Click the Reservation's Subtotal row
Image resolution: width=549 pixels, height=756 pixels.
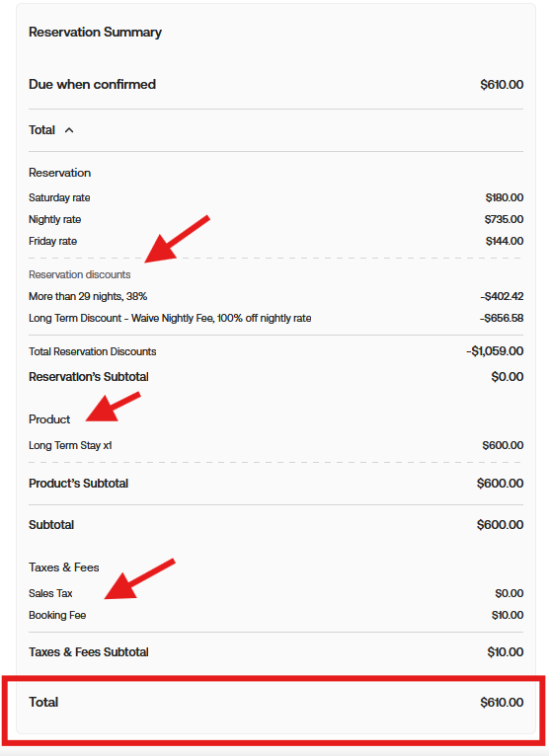tap(275, 377)
